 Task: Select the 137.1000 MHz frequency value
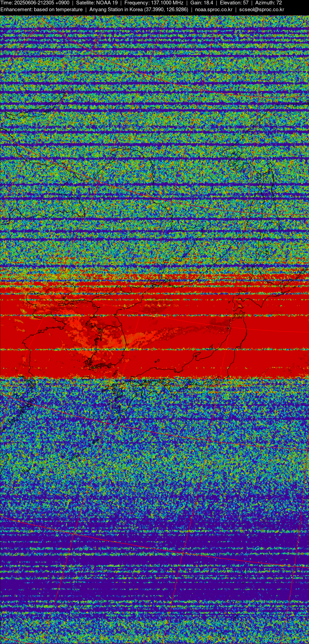(x=167, y=3)
